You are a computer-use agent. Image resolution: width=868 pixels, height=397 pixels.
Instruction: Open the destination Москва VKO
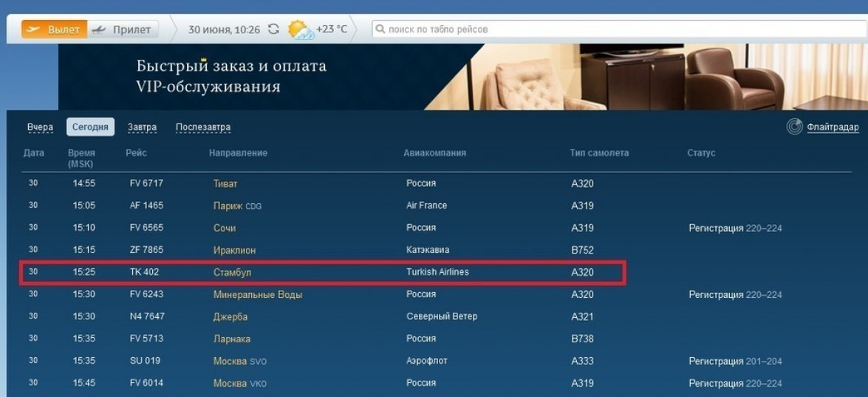[x=240, y=383]
